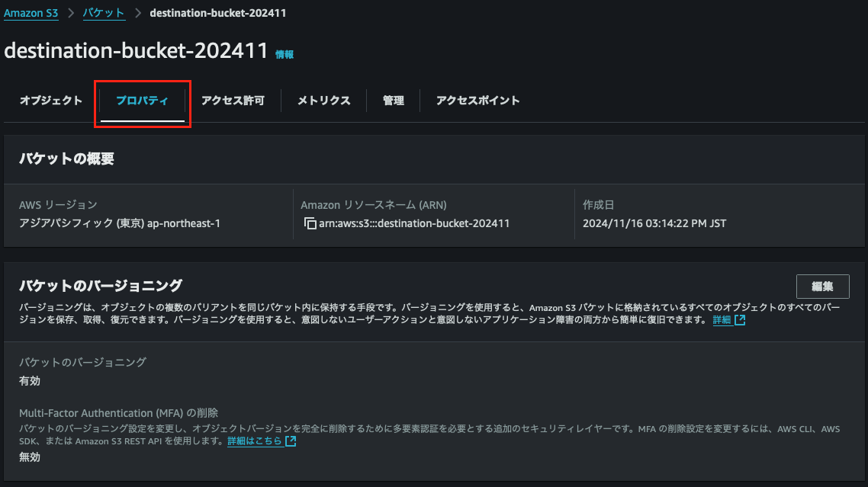Click the AWS リージョン label
This screenshot has height=487, width=868.
pos(58,205)
